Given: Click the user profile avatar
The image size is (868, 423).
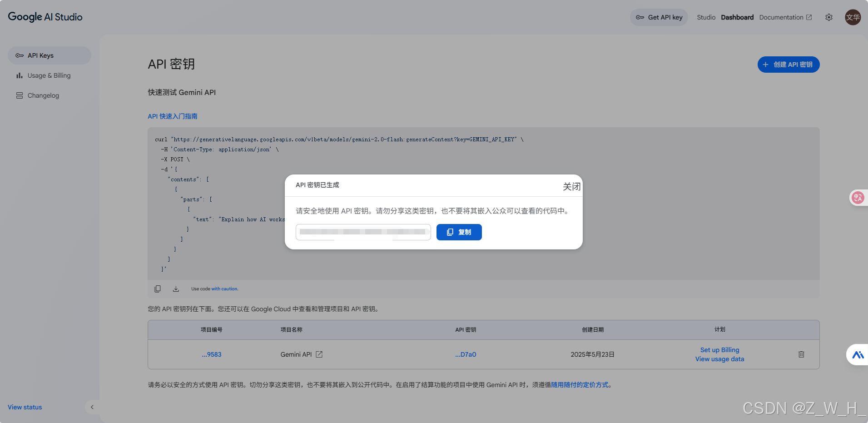Looking at the screenshot, I should pos(853,17).
